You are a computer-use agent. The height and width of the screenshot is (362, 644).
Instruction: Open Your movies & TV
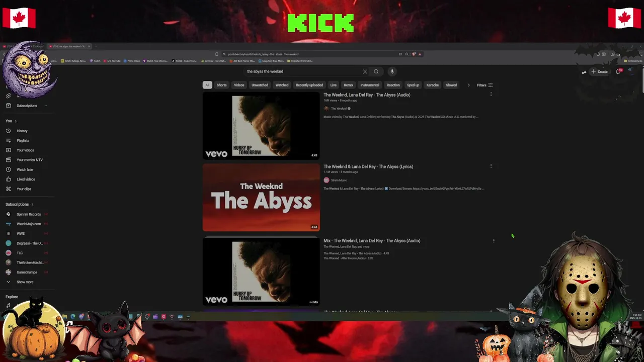coord(30,160)
